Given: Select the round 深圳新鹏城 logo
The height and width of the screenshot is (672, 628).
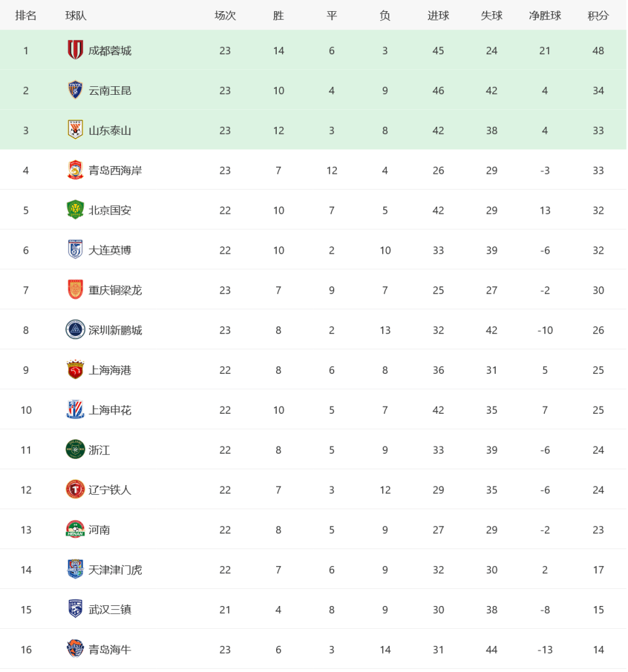Looking at the screenshot, I should pyautogui.click(x=75, y=329).
